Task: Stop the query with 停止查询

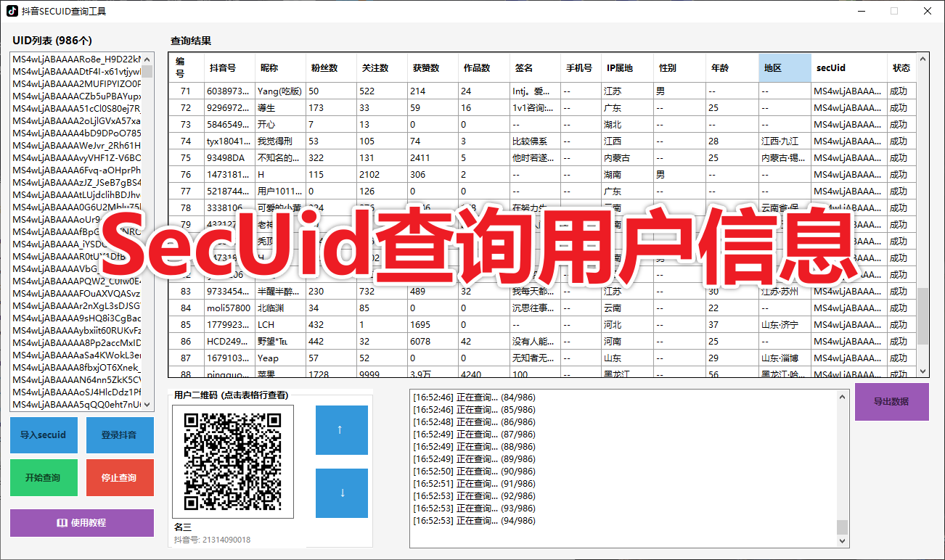Action: point(120,477)
